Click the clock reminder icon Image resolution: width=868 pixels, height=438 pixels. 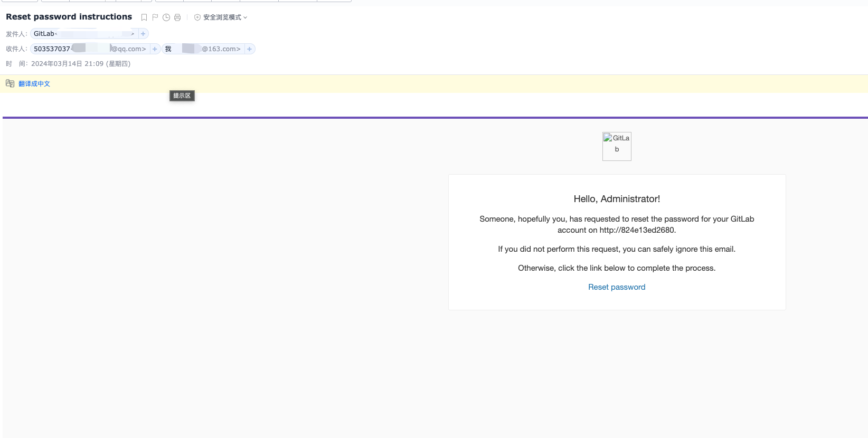tap(166, 17)
